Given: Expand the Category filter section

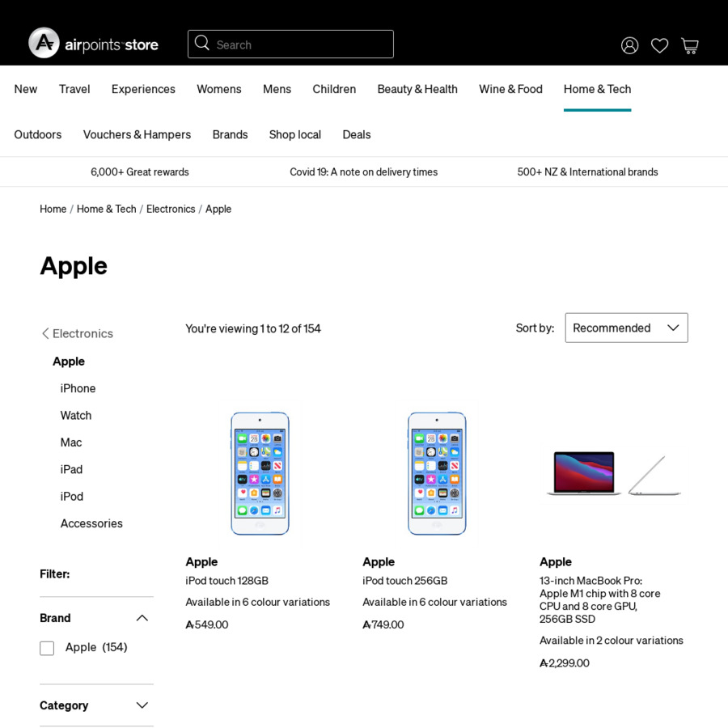Looking at the screenshot, I should (x=142, y=705).
